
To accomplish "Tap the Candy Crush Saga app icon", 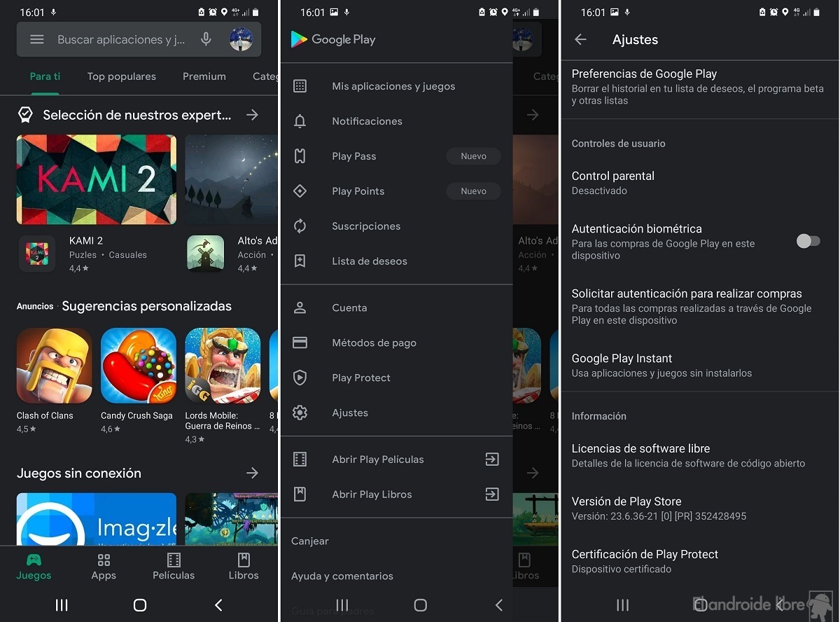I will pos(139,366).
